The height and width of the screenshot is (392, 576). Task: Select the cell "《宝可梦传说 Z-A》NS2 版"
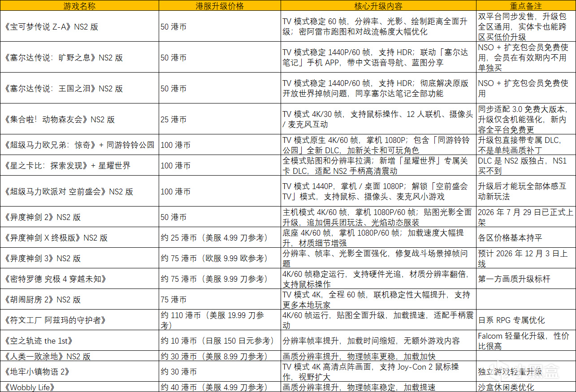[79, 26]
